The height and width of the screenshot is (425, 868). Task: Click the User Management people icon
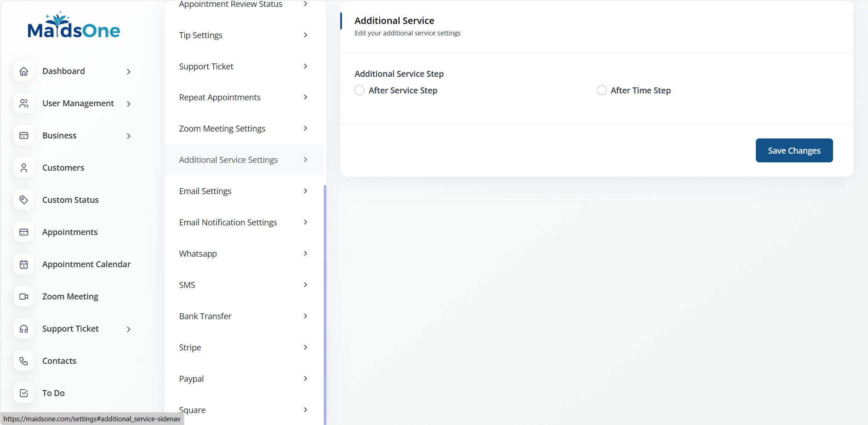(x=24, y=103)
